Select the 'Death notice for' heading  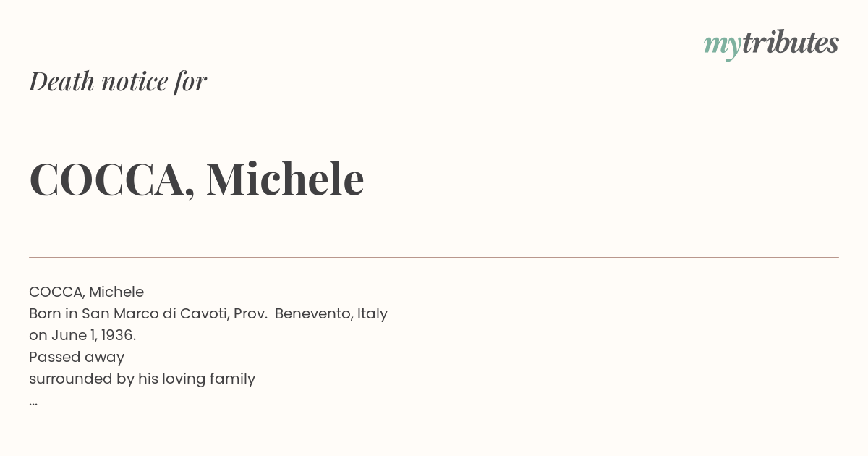pos(118,81)
